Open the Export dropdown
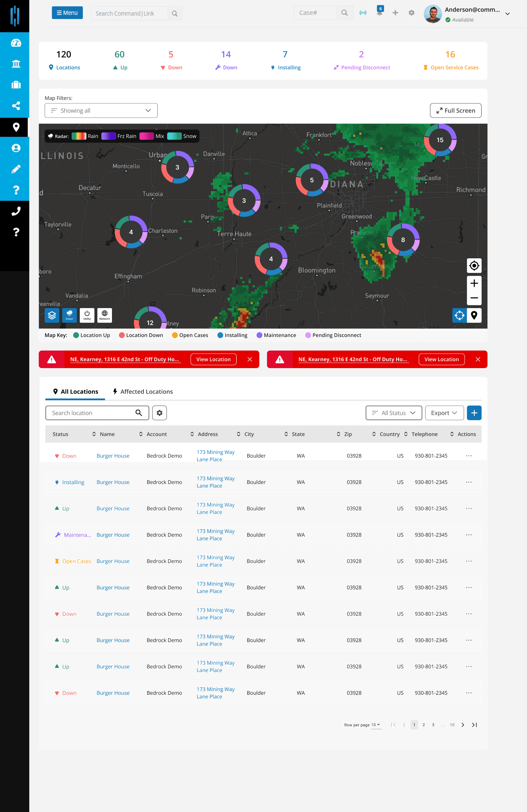The height and width of the screenshot is (812, 527). click(x=444, y=413)
